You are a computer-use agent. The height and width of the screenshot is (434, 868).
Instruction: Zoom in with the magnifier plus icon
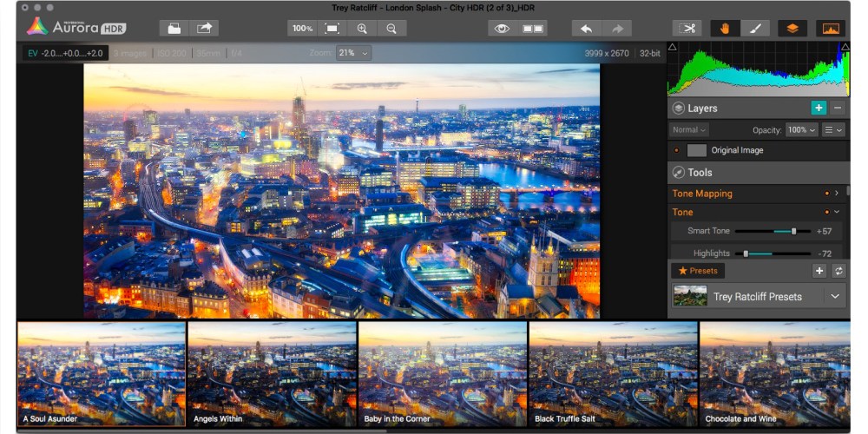(x=362, y=28)
